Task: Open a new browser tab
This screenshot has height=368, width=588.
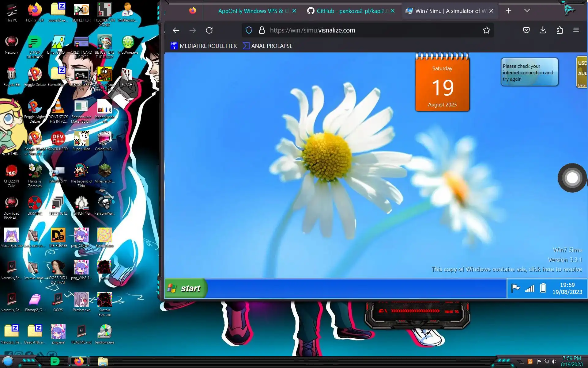Action: click(508, 11)
